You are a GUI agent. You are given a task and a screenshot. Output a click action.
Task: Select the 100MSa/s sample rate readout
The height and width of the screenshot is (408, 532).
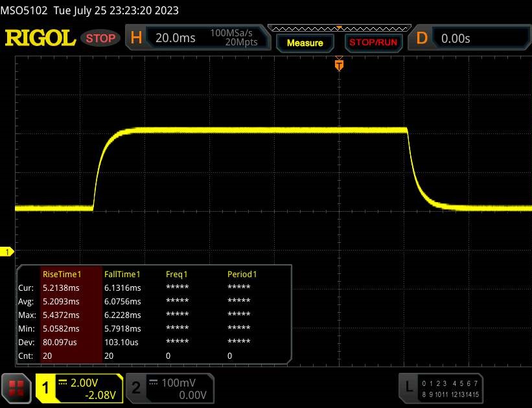[x=231, y=33]
